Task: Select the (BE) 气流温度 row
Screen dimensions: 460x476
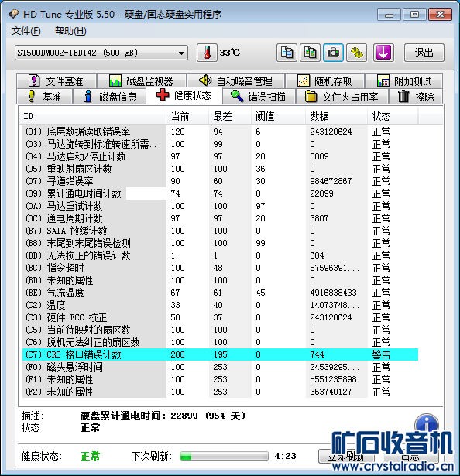Action: tap(220, 293)
